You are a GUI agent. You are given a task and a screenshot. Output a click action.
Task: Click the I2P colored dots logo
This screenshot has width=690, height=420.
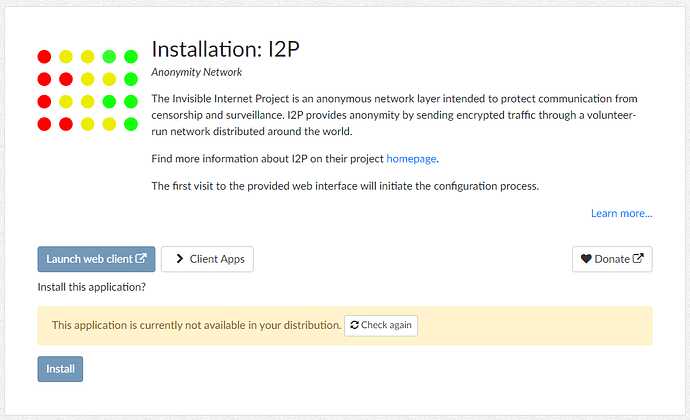tap(88, 90)
